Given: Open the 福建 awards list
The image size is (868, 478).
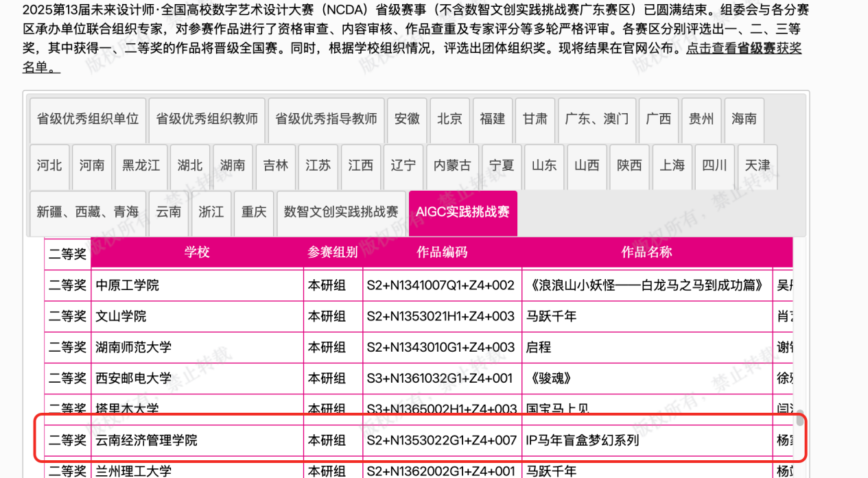Looking at the screenshot, I should [492, 119].
